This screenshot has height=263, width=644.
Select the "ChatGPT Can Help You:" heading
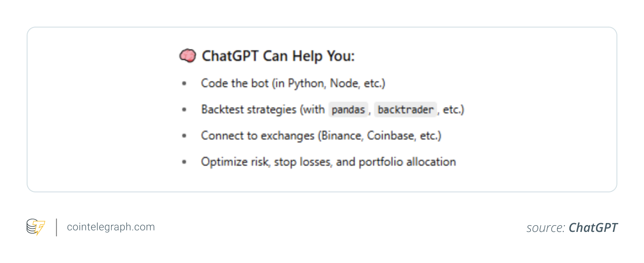point(278,56)
